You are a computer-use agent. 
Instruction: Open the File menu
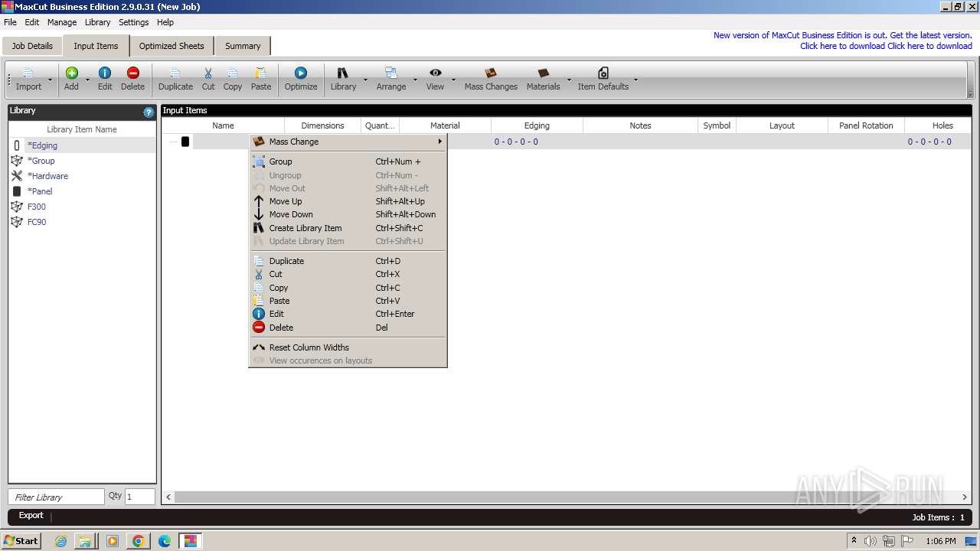[10, 22]
